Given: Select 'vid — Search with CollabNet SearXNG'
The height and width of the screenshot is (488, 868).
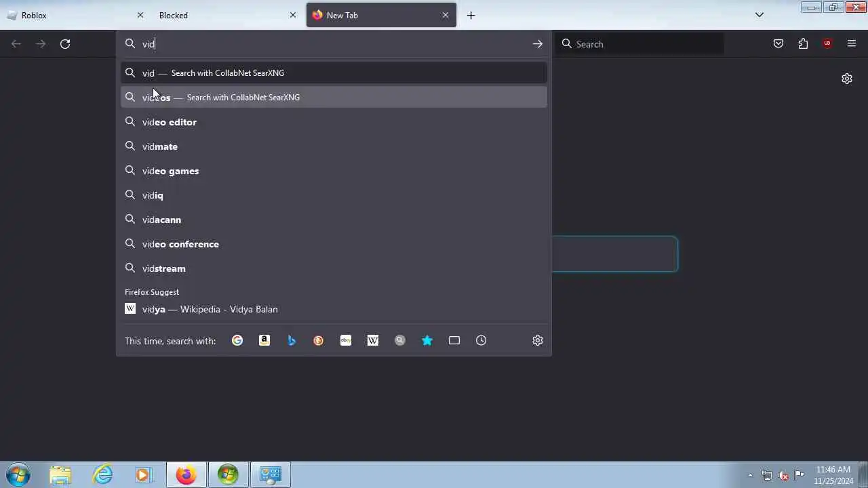Looking at the screenshot, I should tap(334, 73).
